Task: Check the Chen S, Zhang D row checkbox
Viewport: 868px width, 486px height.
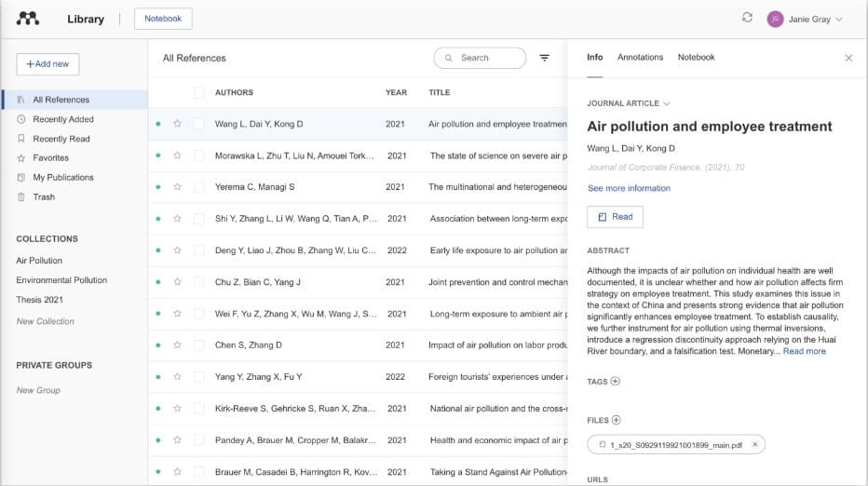Action: tap(198, 344)
